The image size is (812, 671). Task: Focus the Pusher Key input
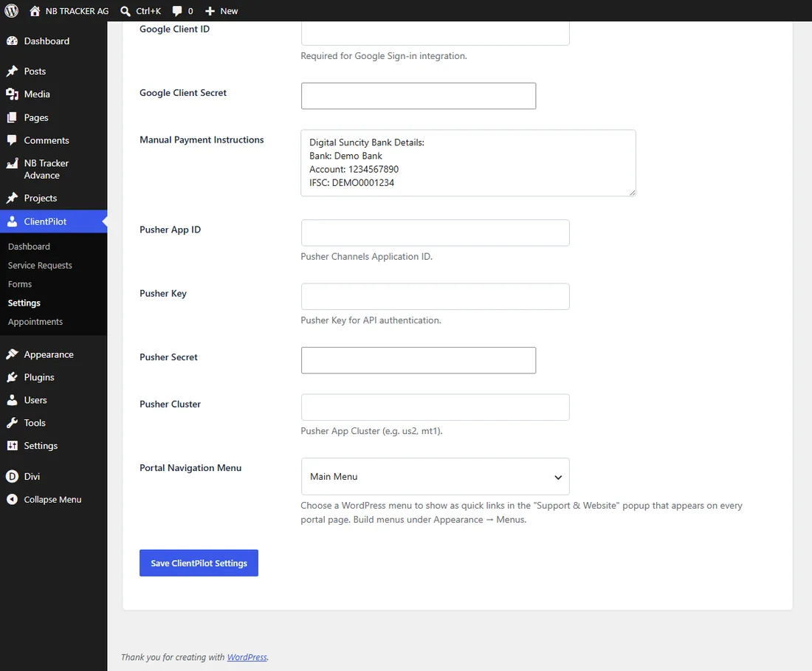point(435,297)
